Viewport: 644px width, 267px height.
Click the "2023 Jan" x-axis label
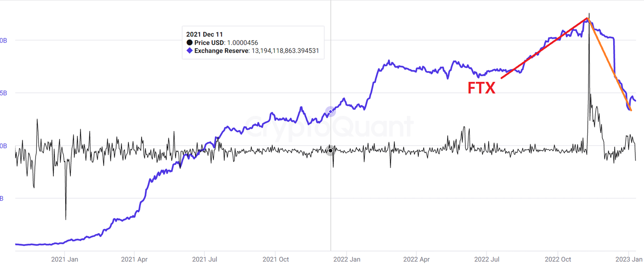point(629,259)
